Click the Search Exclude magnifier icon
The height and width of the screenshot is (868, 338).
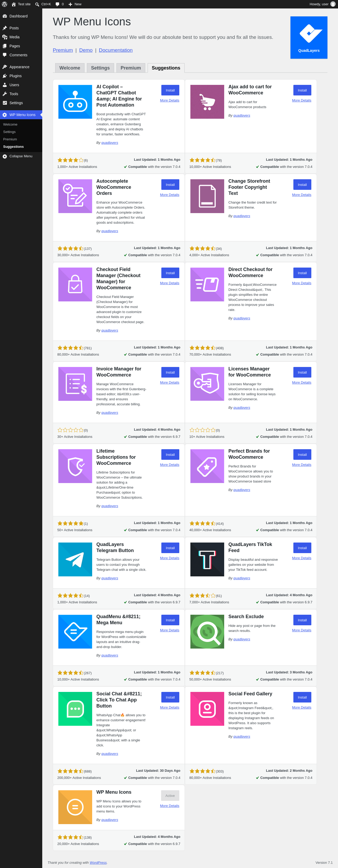coord(207,631)
